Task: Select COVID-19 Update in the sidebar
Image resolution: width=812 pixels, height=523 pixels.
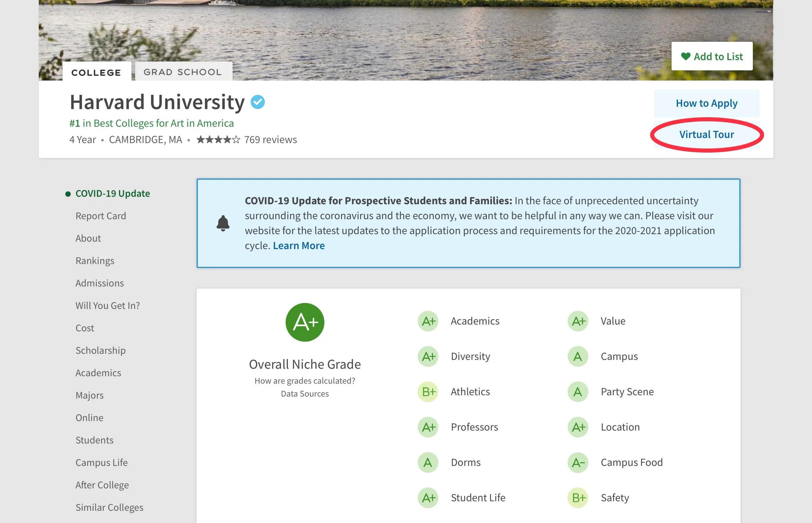Action: (x=113, y=193)
